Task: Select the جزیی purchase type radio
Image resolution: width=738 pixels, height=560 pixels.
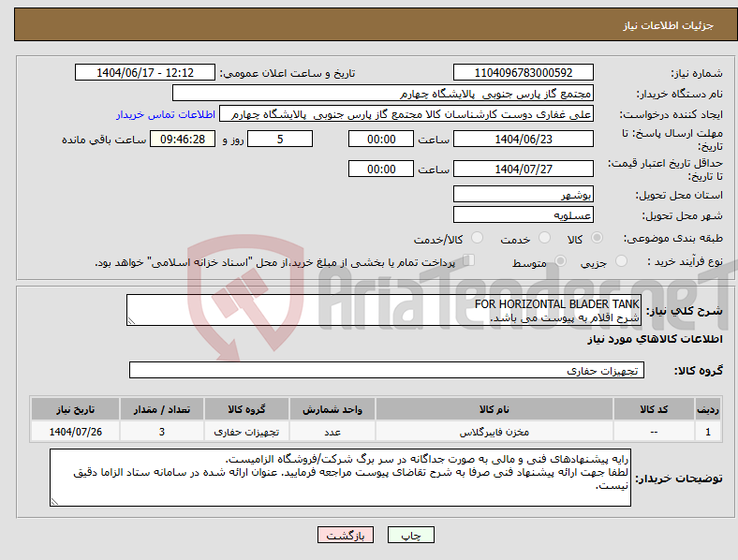Action: pyautogui.click(x=621, y=261)
